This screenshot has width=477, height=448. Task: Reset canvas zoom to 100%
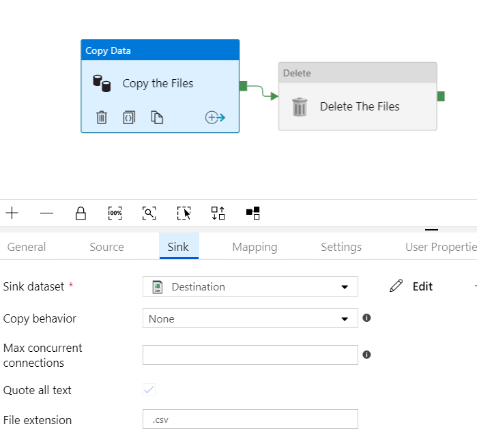point(115,213)
